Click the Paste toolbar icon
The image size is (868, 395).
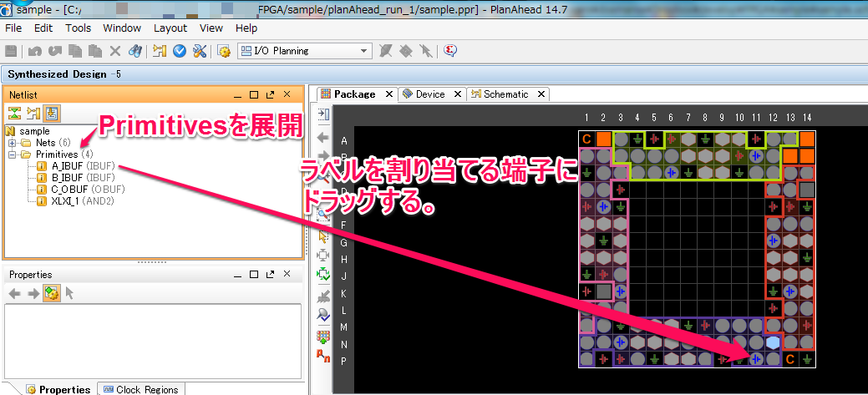point(95,51)
